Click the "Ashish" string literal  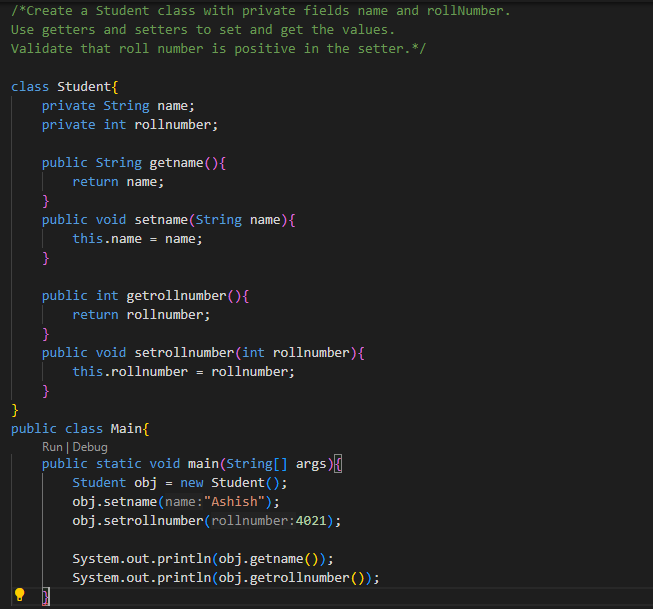[234, 502]
